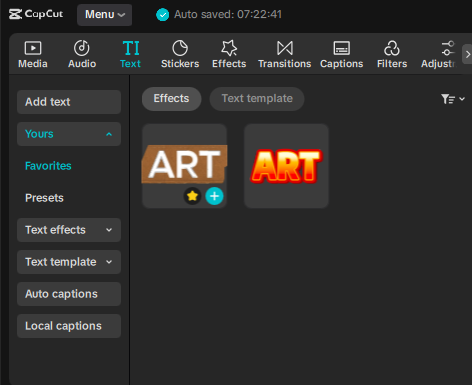472x385 pixels.
Task: Open the Transitions panel
Action: [x=285, y=54]
